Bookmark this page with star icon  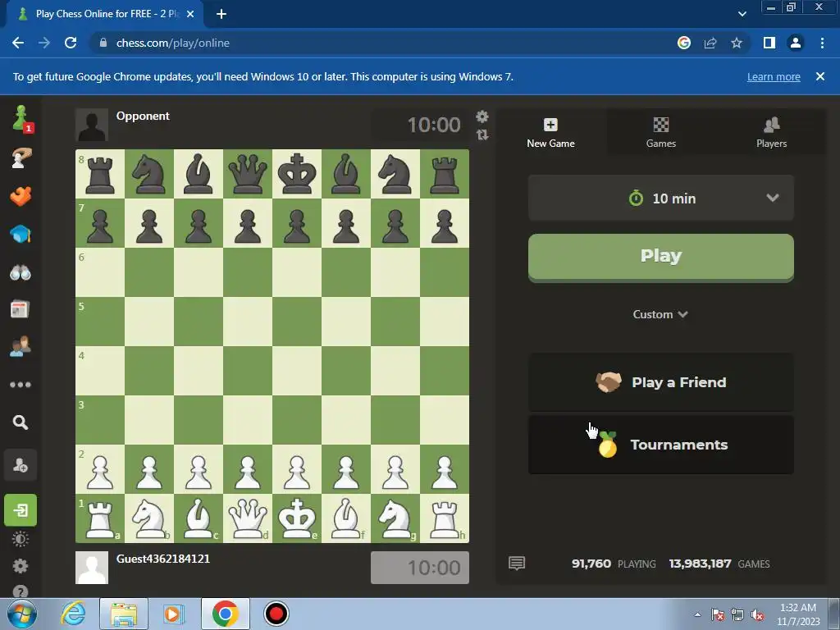click(x=737, y=43)
